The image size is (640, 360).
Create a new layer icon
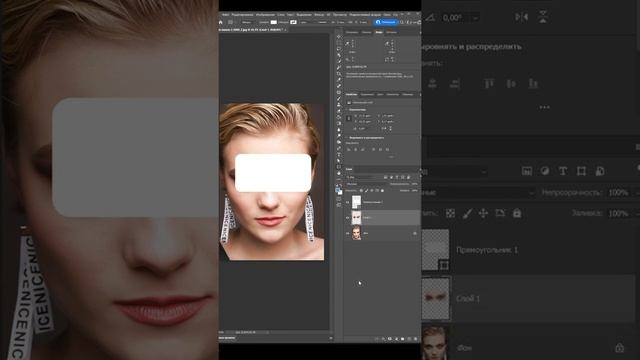(x=409, y=339)
